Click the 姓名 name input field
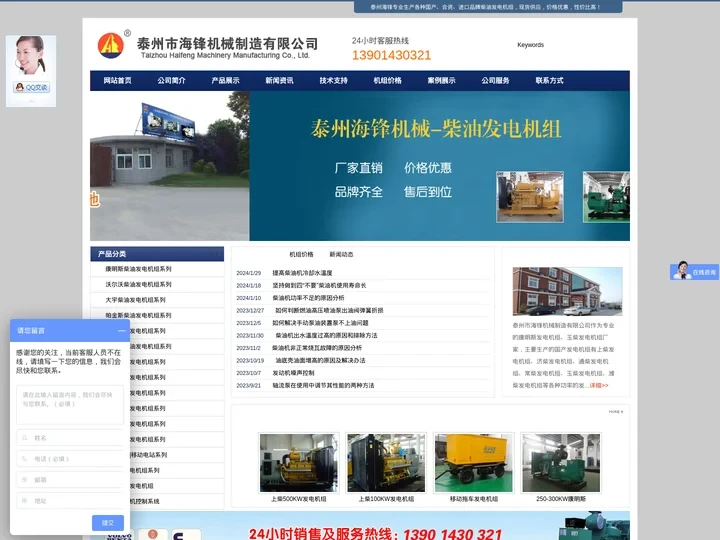The height and width of the screenshot is (540, 720). tap(70, 437)
